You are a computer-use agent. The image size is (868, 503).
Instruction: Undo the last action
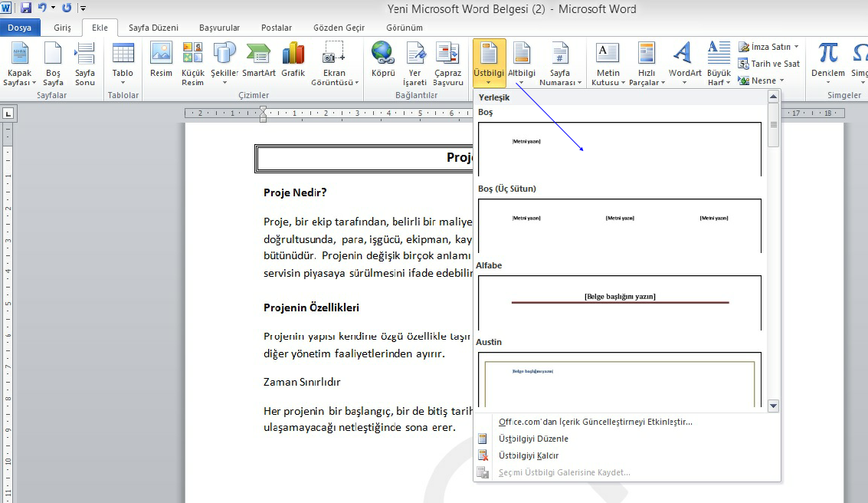pyautogui.click(x=42, y=8)
